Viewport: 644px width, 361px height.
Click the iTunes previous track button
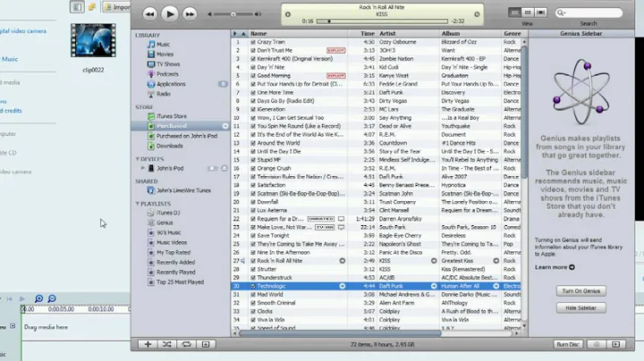(x=150, y=14)
